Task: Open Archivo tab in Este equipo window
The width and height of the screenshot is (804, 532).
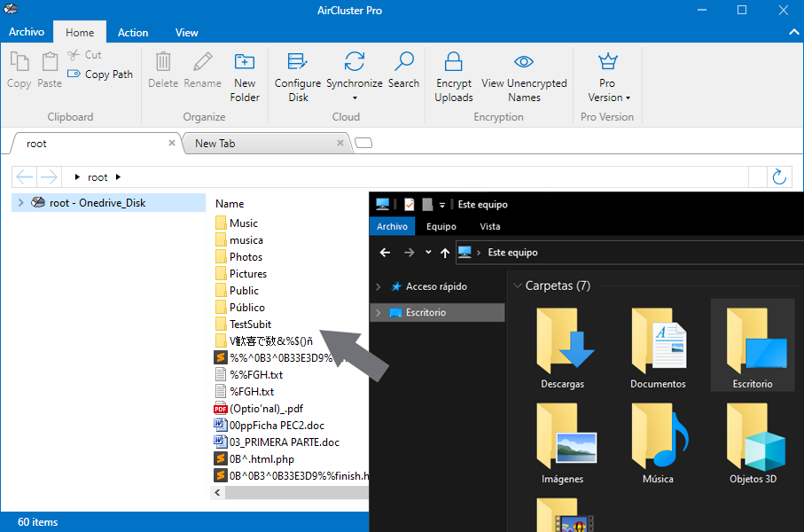Action: [392, 226]
